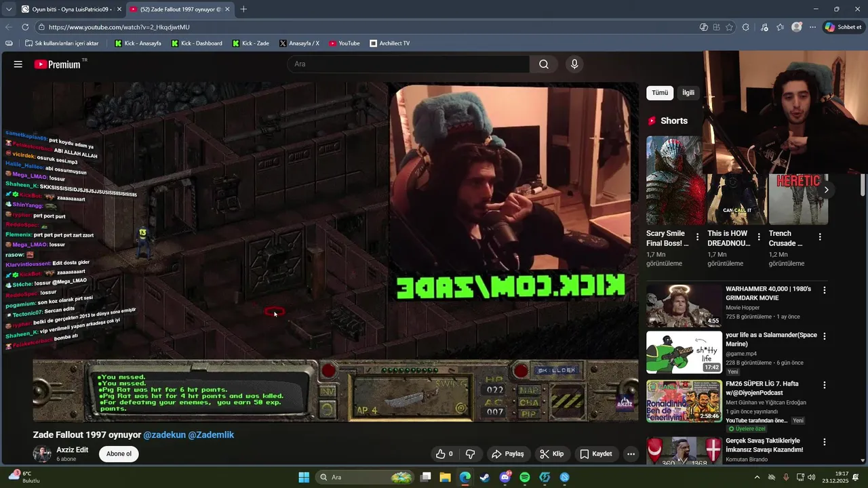Open options for Trench Crusade short
The height and width of the screenshot is (488, 868).
tap(820, 237)
